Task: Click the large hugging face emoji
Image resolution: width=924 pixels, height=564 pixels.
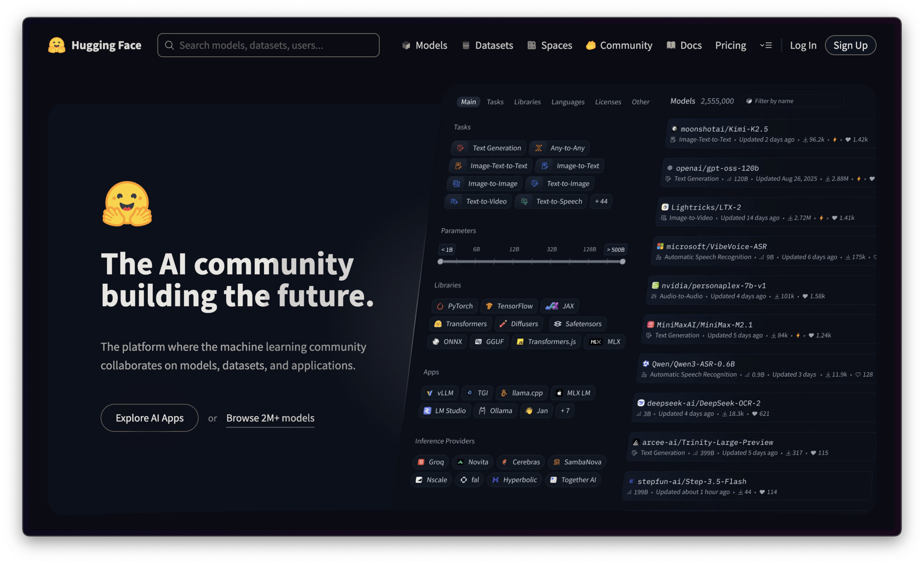Action: (127, 204)
